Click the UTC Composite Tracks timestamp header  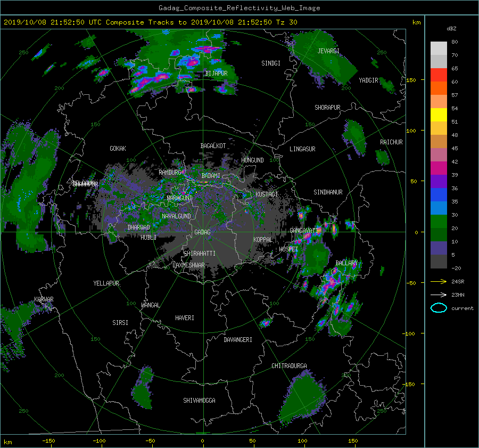point(150,22)
